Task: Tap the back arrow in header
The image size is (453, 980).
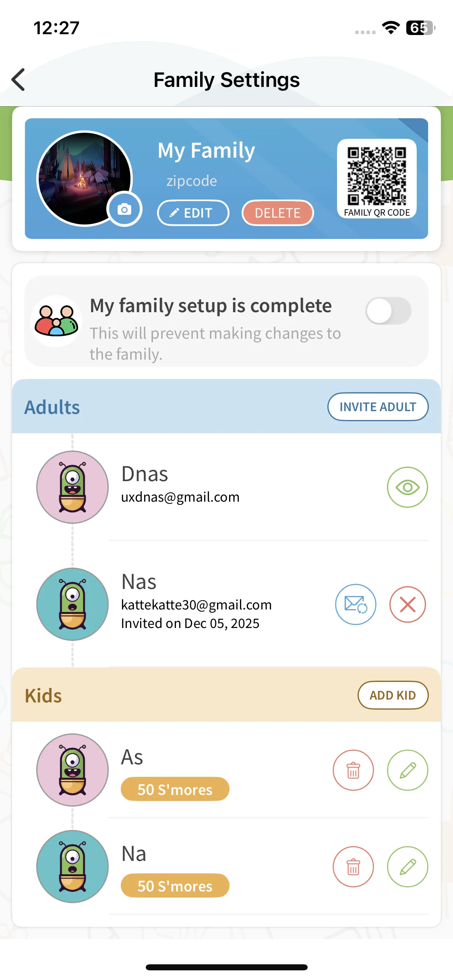Action: pos(19,80)
